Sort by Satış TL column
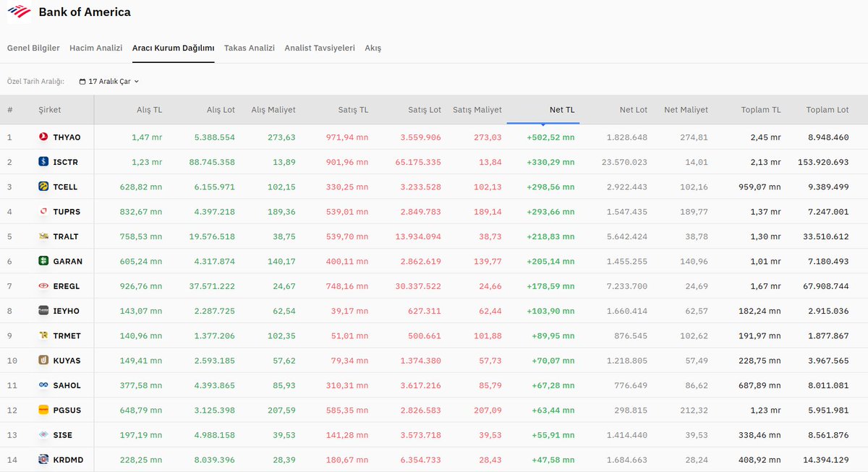The height and width of the screenshot is (472, 868). click(354, 110)
